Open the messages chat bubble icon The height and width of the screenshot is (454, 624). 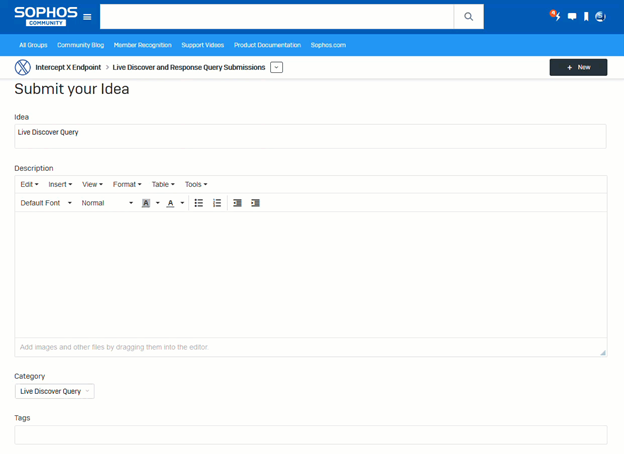pyautogui.click(x=572, y=17)
